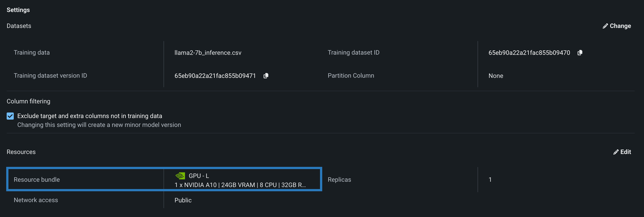Click the Replicas value 1
Viewport: 644px width, 217px height.
[x=490, y=180]
